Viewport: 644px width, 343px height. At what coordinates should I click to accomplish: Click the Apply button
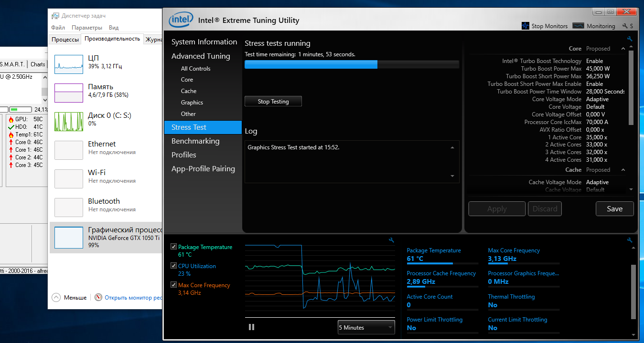tap(497, 208)
